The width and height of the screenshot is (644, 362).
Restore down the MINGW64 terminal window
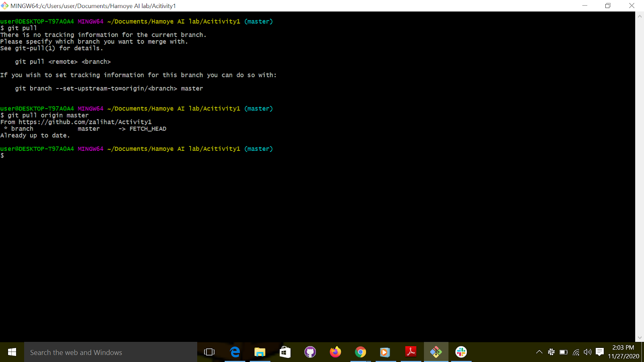[x=608, y=6]
